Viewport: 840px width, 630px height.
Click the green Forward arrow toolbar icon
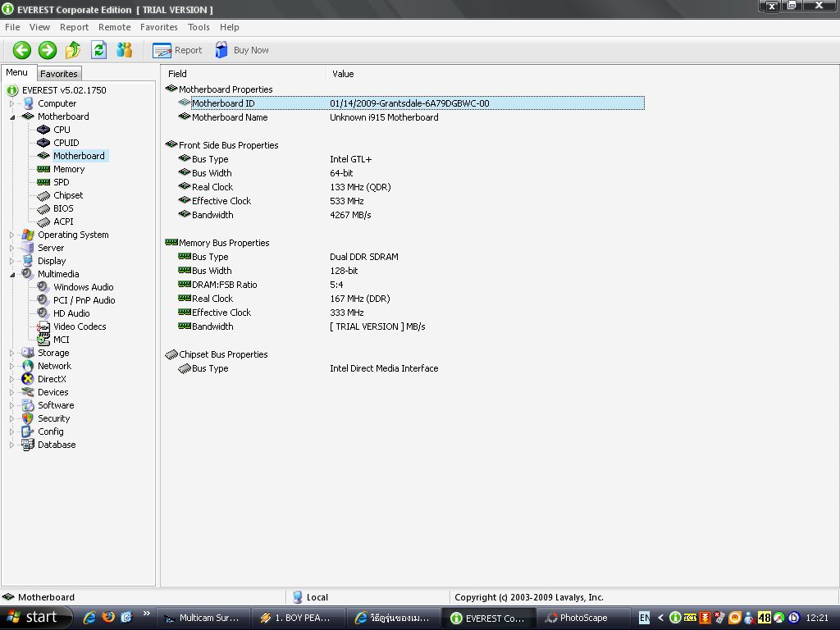(x=47, y=50)
